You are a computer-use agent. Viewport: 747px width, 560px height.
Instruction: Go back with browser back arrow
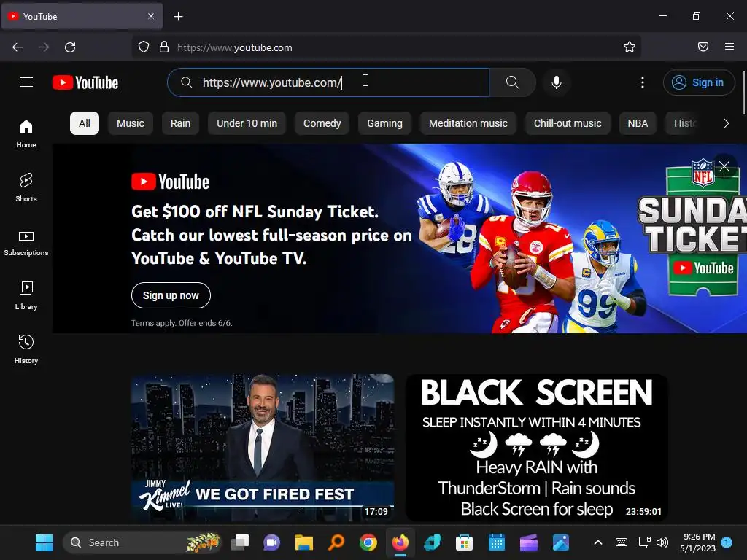[18, 47]
